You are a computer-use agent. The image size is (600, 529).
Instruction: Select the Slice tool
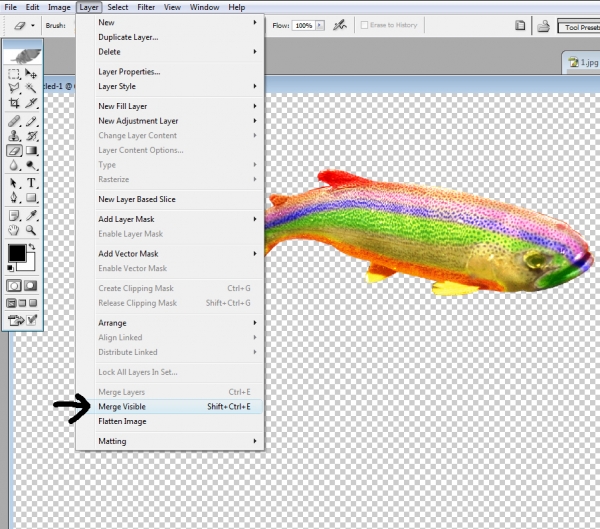click(31, 103)
